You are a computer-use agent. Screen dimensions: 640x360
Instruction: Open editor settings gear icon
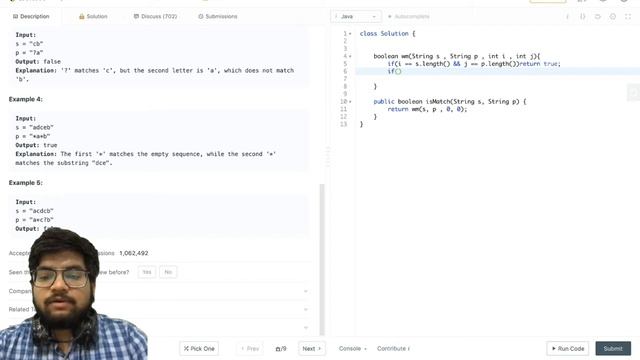pyautogui.click(x=613, y=16)
